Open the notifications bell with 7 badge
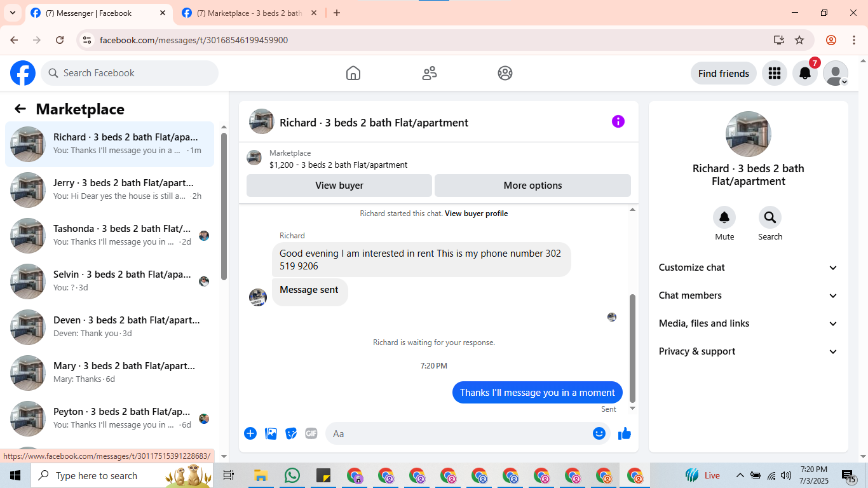868x488 pixels. [x=805, y=73]
